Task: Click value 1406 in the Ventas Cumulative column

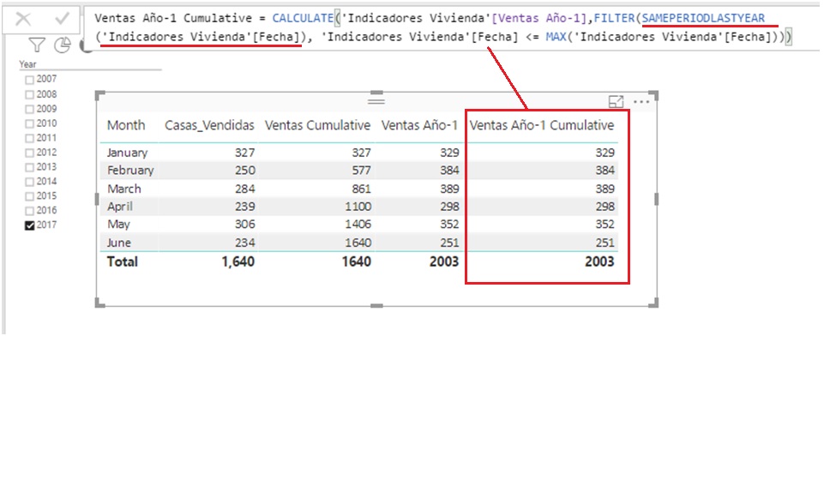Action: point(358,225)
